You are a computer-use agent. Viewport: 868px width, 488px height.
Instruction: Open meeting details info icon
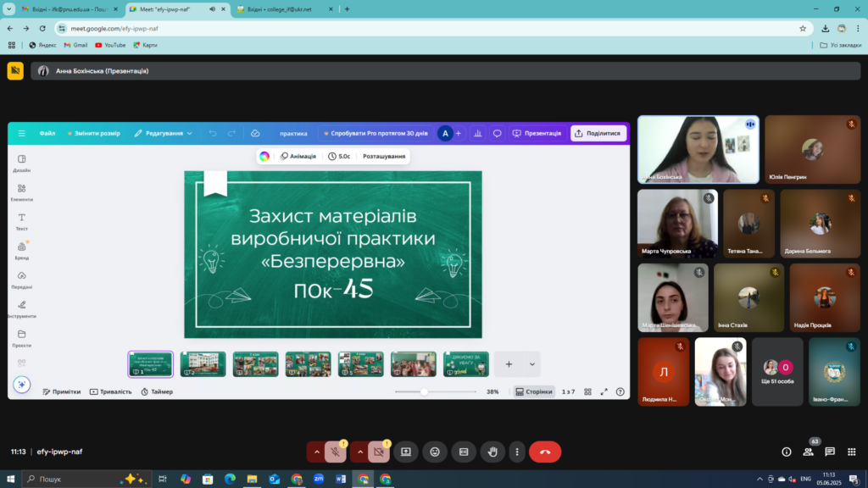pos(787,452)
